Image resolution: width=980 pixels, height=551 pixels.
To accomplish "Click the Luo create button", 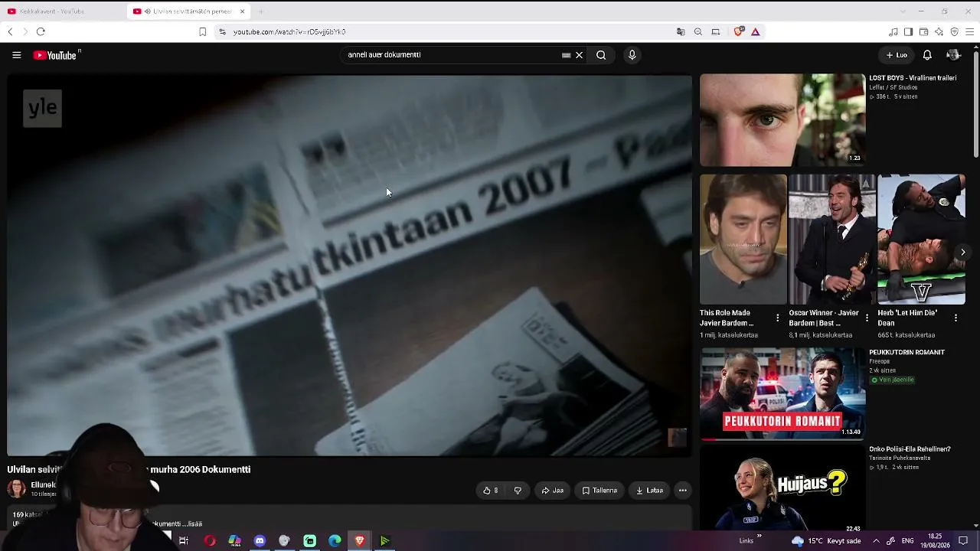I will coord(897,55).
